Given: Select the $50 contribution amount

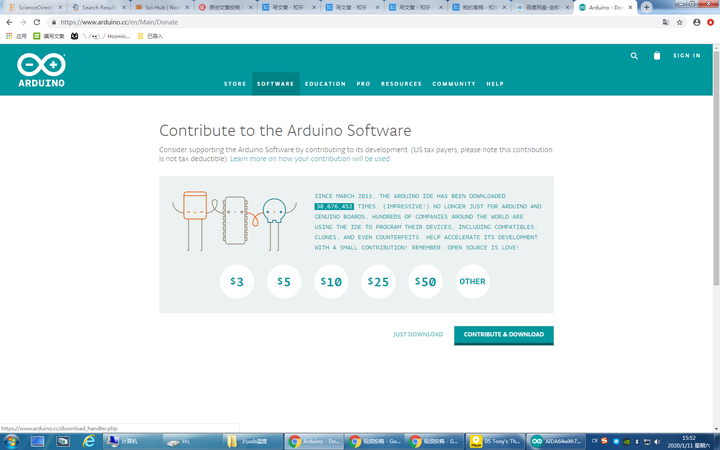Looking at the screenshot, I should 426,281.
